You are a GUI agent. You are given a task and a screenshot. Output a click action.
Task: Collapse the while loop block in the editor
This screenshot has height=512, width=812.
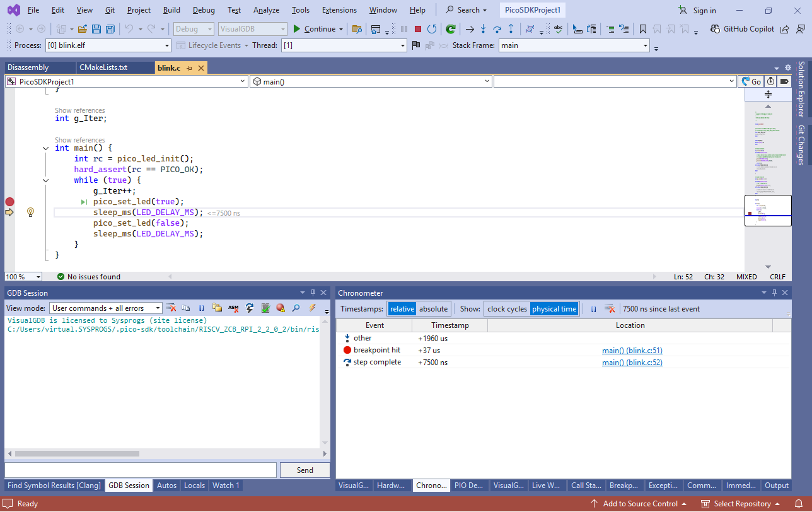tap(45, 180)
